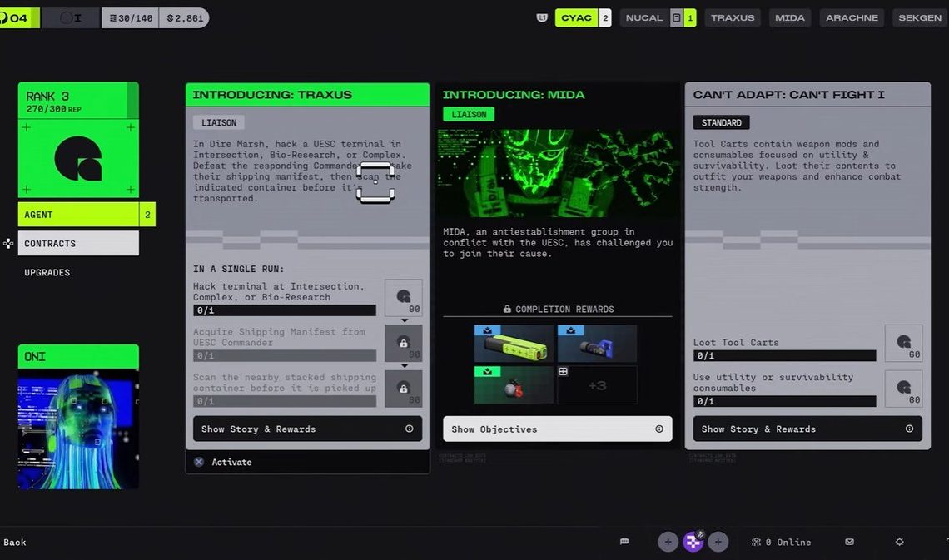This screenshot has width=949, height=560.
Task: Add squad member using left plus slot
Action: (x=668, y=542)
